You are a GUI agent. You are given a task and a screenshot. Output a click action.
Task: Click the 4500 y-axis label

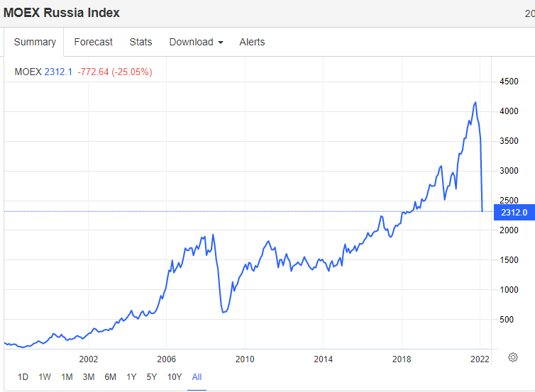[509, 82]
